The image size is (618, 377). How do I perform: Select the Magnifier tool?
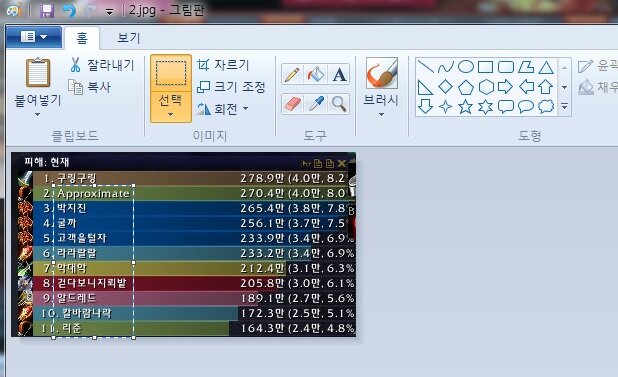tap(339, 104)
